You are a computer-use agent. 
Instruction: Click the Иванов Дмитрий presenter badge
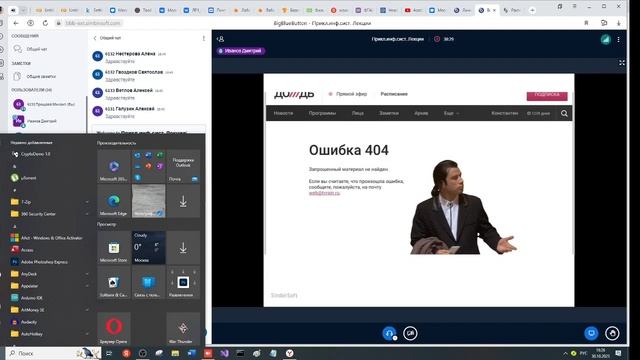tap(241, 51)
